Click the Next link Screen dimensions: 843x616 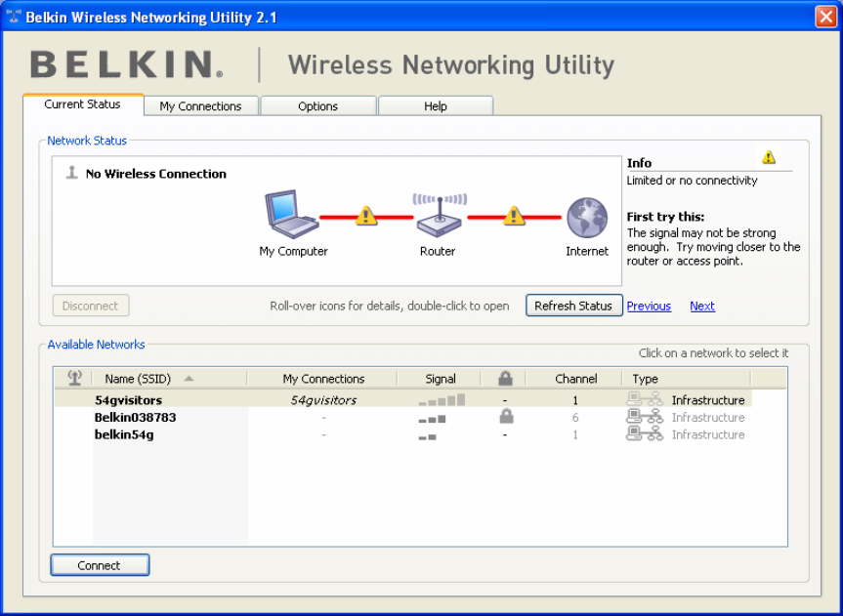coord(702,306)
